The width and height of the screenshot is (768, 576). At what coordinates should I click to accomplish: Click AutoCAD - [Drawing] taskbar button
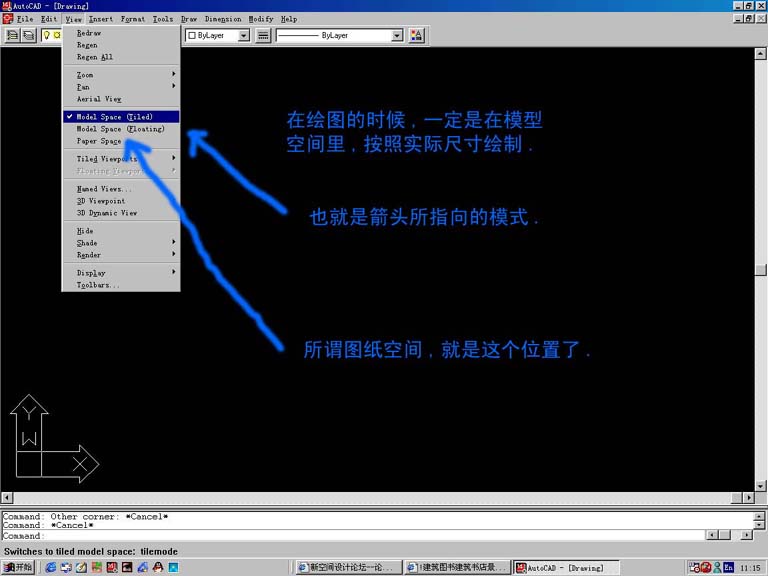(566, 568)
